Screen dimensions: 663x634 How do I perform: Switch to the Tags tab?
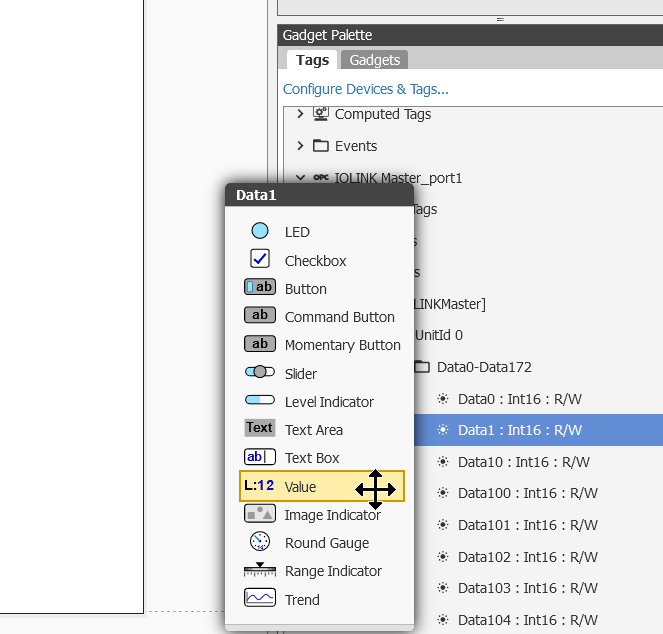[312, 60]
